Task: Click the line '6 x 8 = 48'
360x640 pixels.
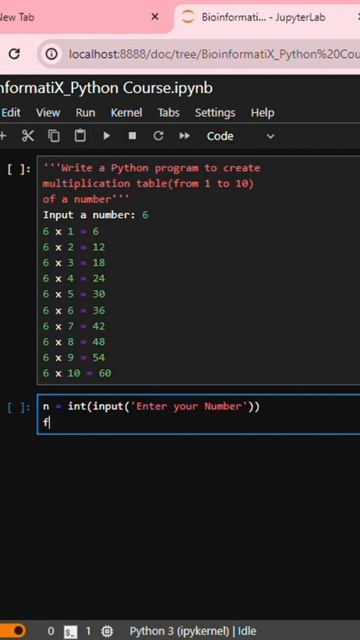Action: click(x=74, y=342)
